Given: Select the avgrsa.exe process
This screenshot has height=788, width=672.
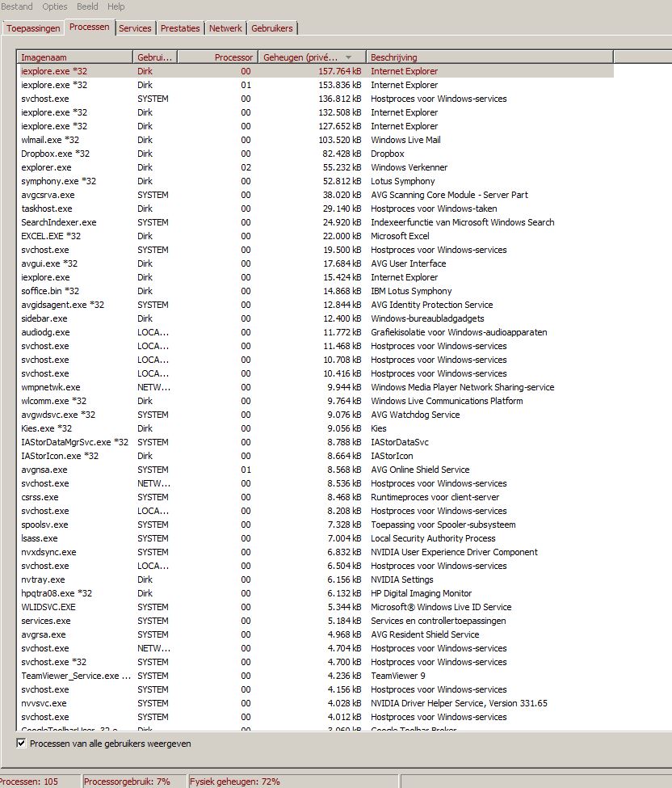Looking at the screenshot, I should click(x=316, y=634).
